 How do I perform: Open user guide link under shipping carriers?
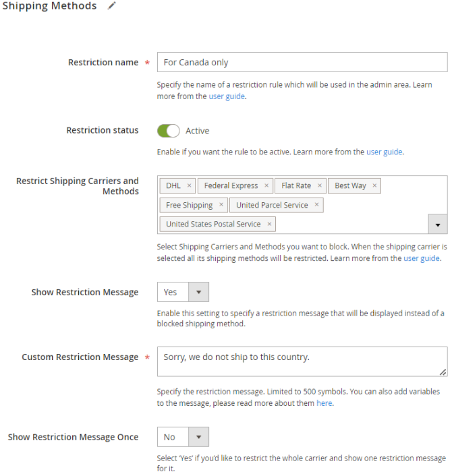[x=422, y=258]
